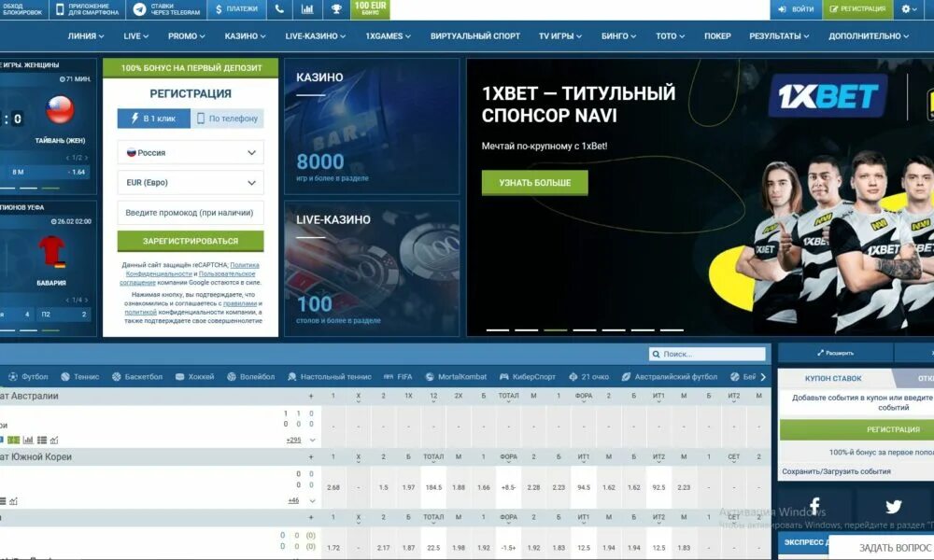Click the 100 EUR bonus badge

click(x=371, y=8)
